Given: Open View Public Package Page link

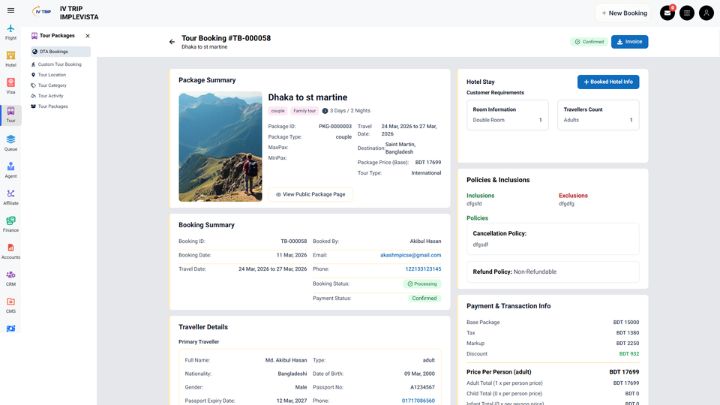Looking at the screenshot, I should (x=310, y=194).
